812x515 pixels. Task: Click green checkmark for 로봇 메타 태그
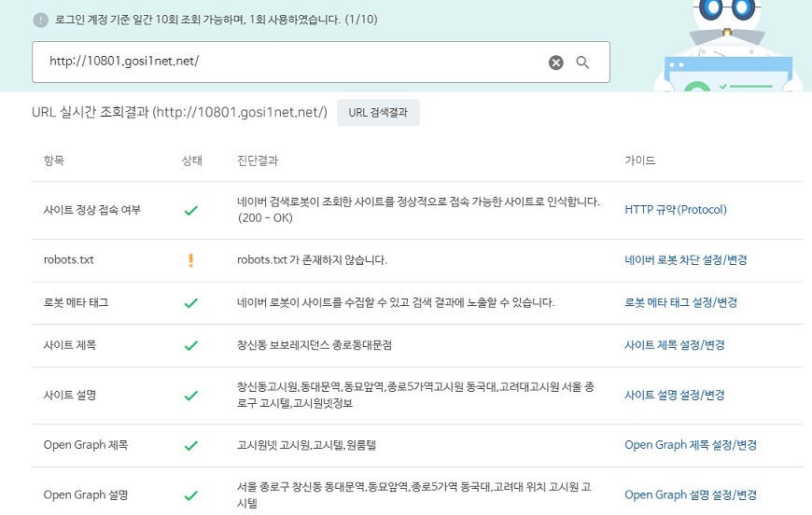(x=190, y=303)
